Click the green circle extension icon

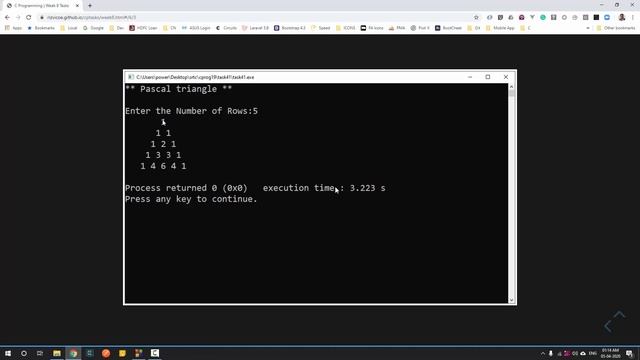(543, 18)
